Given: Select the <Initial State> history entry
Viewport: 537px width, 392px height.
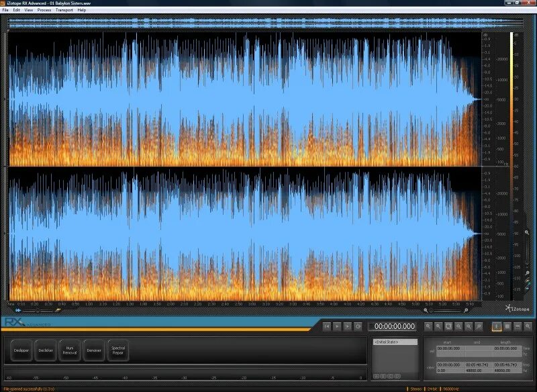Looking at the screenshot, I should coord(395,342).
